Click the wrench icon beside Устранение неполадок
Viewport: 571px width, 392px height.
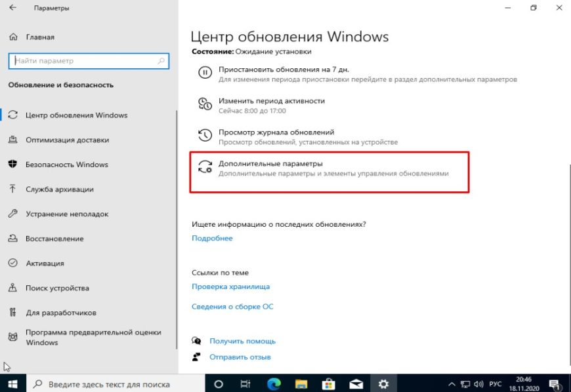tap(12, 214)
